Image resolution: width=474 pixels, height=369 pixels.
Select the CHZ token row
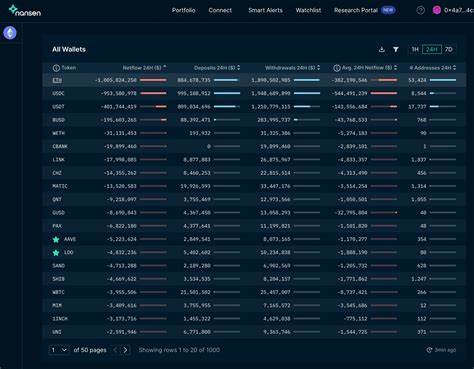click(254, 173)
